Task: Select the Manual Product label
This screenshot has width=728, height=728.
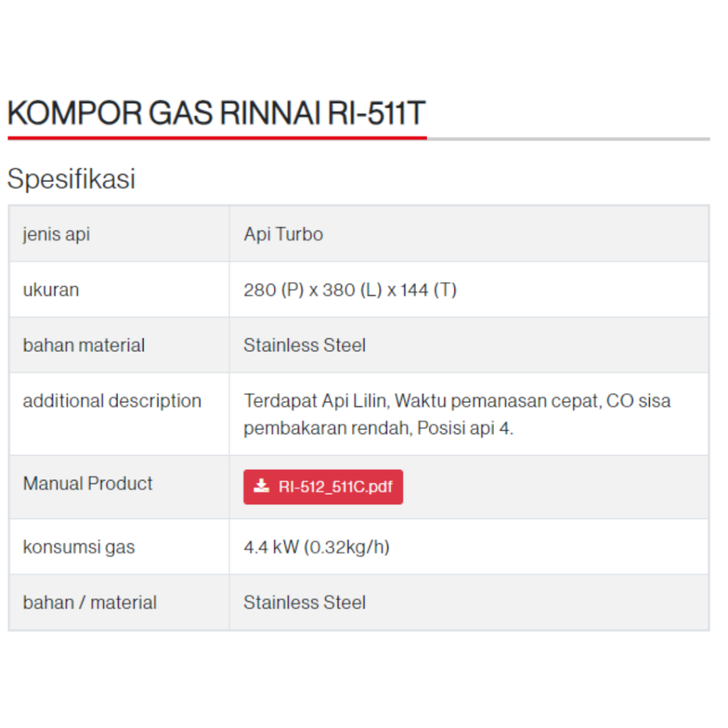Action: pyautogui.click(x=87, y=483)
